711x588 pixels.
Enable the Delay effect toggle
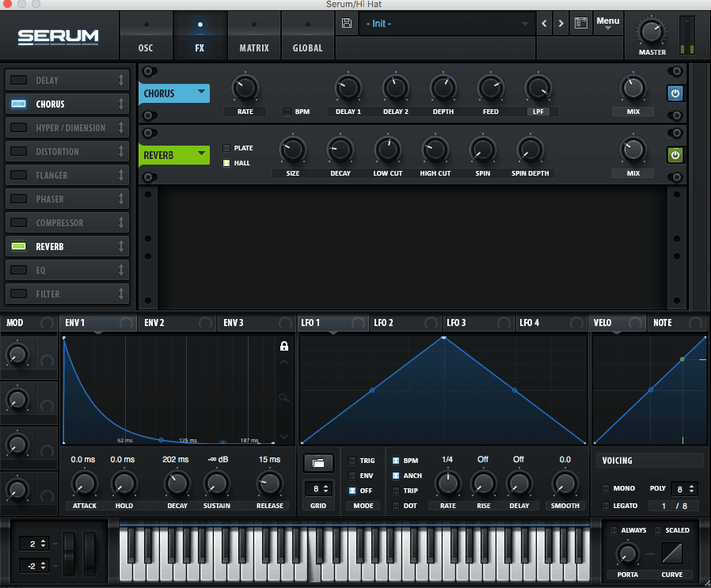pos(18,80)
